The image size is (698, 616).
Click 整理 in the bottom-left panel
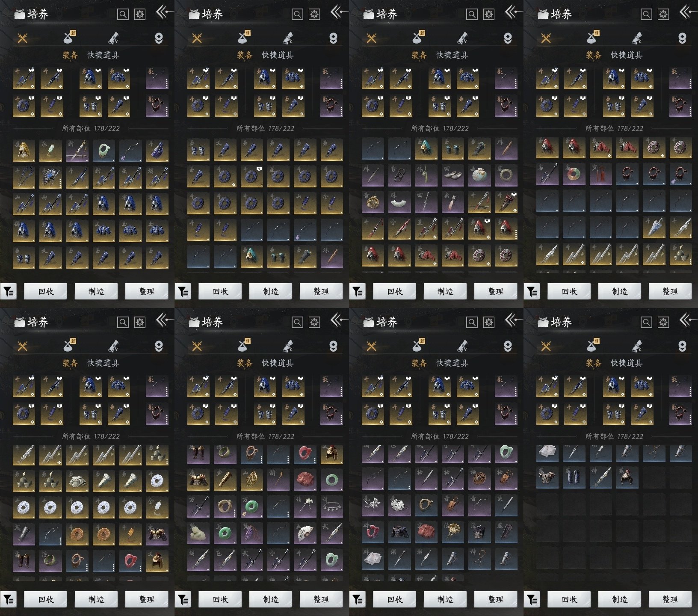147,599
